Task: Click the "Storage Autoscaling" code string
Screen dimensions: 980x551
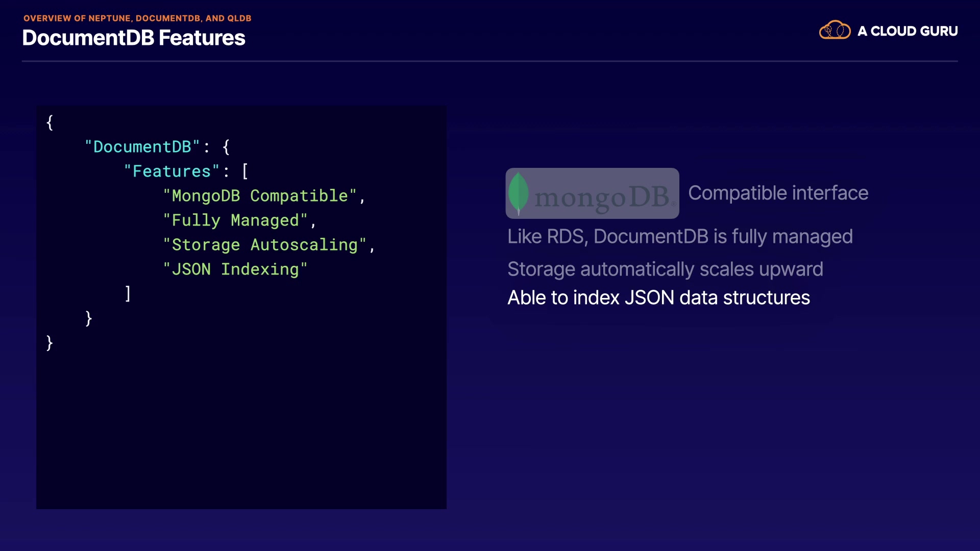Action: coord(264,245)
